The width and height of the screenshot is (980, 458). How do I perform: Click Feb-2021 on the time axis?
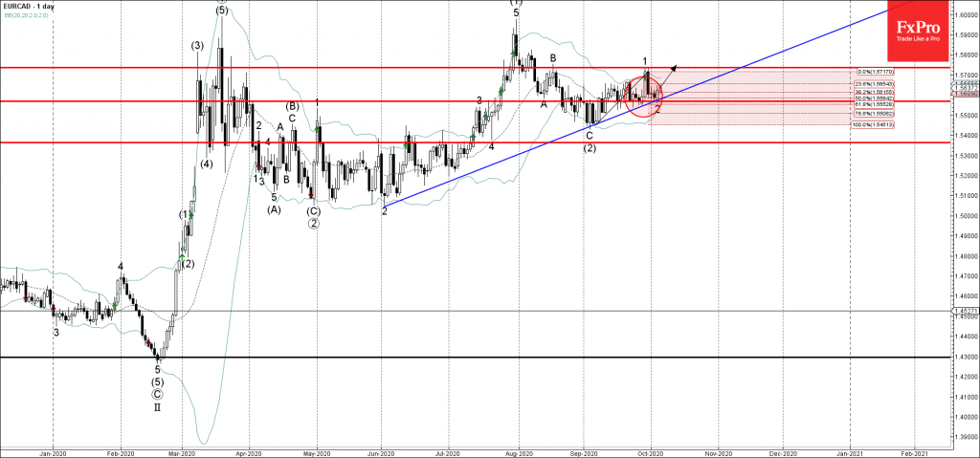click(913, 452)
